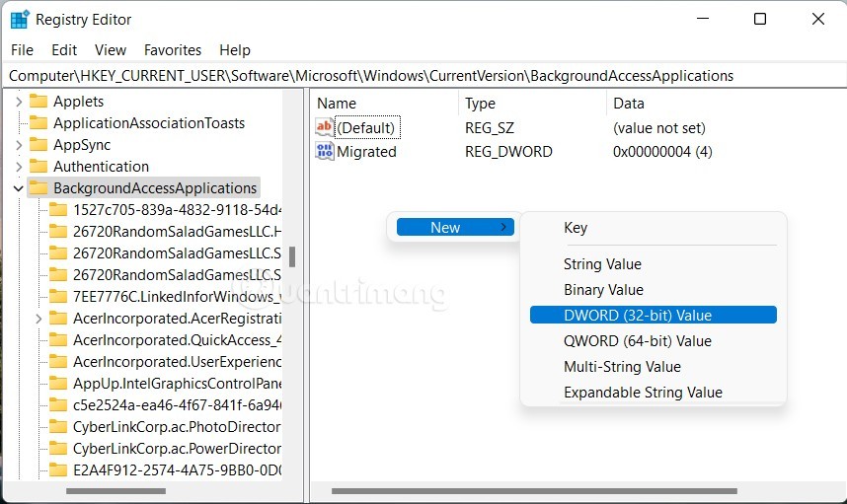Click the Authentication folder icon
Viewport: 847px width, 504px height.
[x=38, y=167]
